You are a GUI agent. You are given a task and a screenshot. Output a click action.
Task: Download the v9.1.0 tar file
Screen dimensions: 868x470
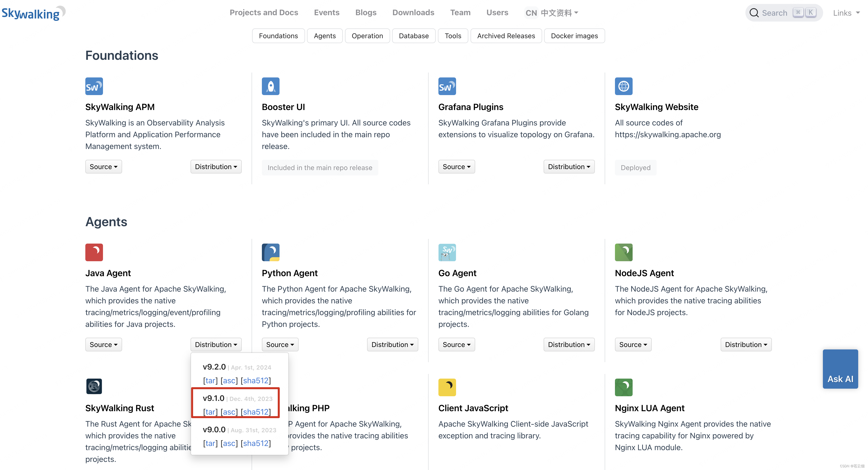tap(210, 412)
